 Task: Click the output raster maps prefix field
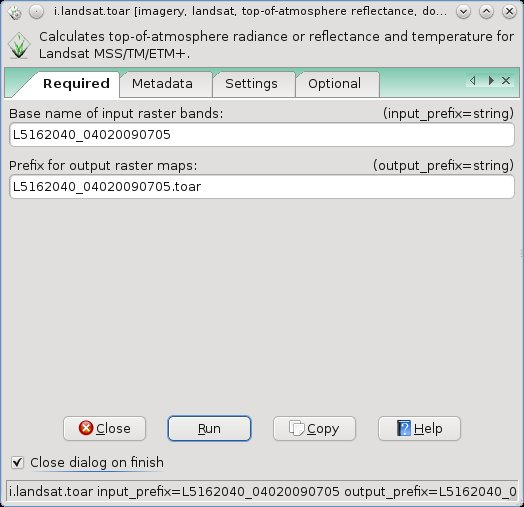tap(262, 187)
